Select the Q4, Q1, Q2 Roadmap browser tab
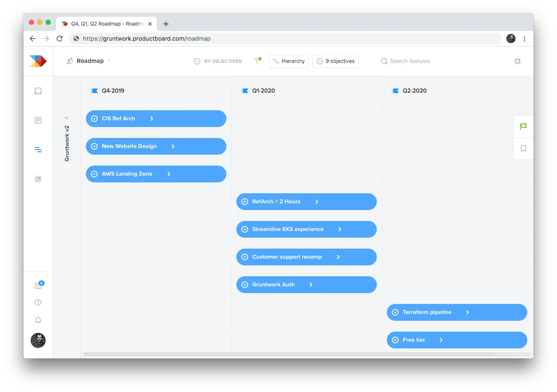The height and width of the screenshot is (392, 557). coord(106,24)
